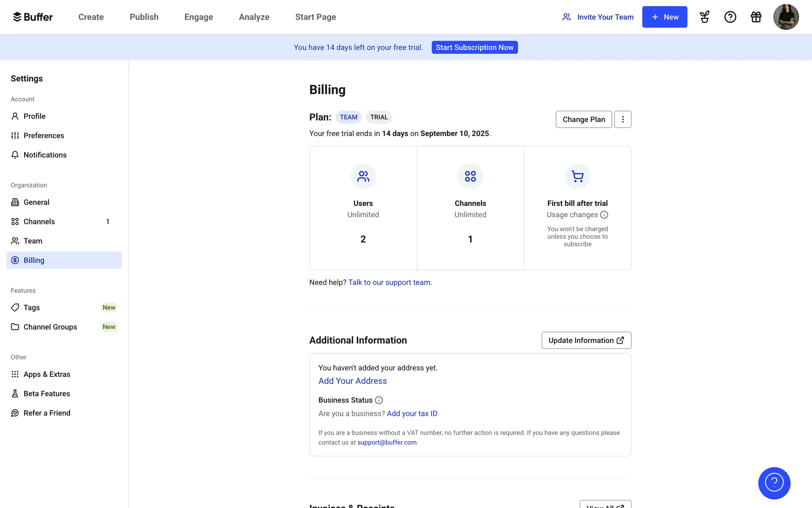Switch to the Analyze tab
Image resolution: width=812 pixels, height=508 pixels.
(254, 17)
